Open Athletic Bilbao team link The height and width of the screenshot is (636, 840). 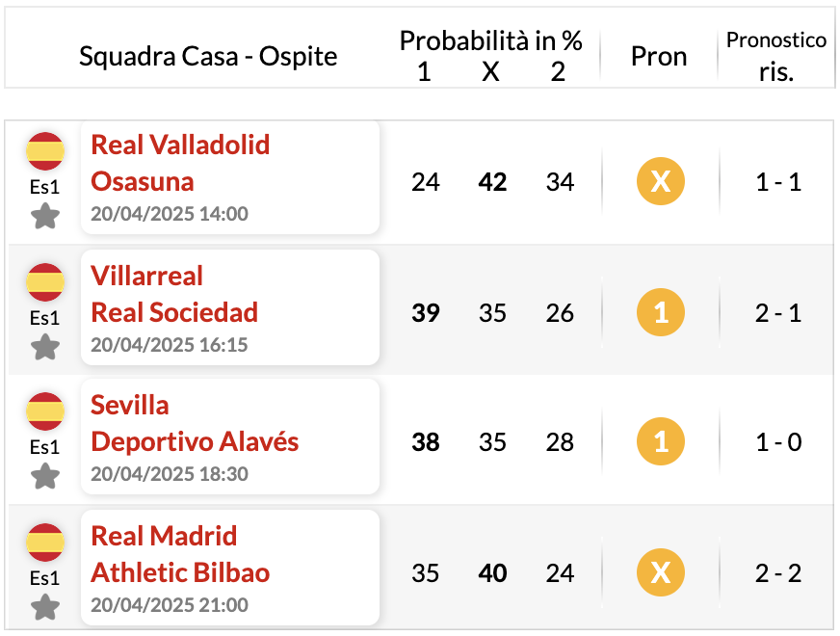[x=180, y=572]
